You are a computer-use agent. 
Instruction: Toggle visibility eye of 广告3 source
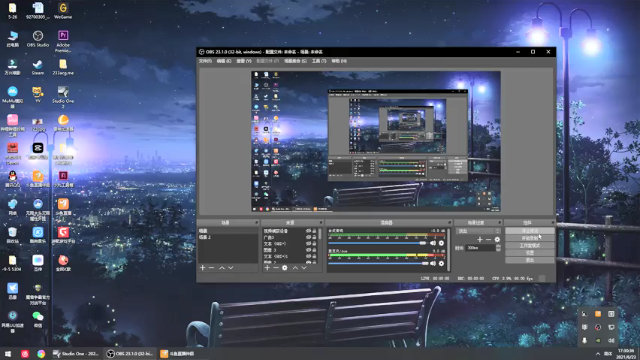[x=309, y=237]
